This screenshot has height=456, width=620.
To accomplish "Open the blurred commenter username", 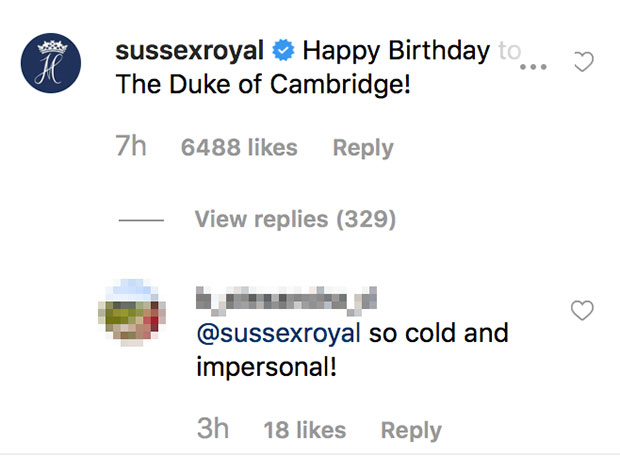I will [x=284, y=298].
